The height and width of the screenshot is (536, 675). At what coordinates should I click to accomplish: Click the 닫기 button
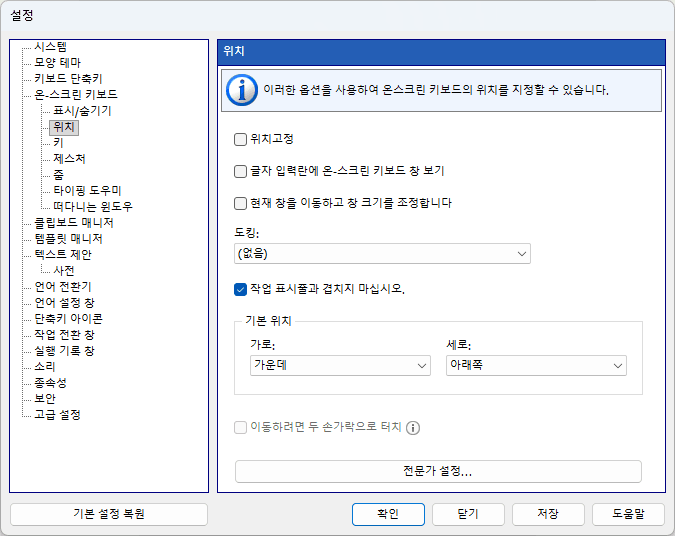coord(468,514)
